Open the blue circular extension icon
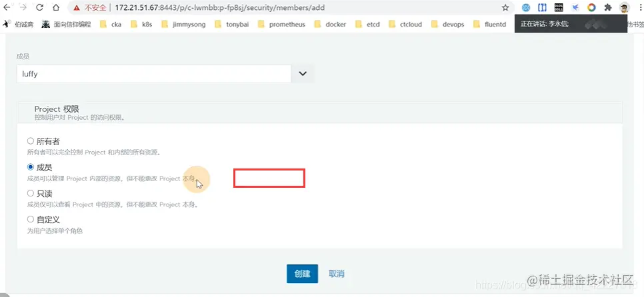This screenshot has width=644, height=297. pos(526,8)
